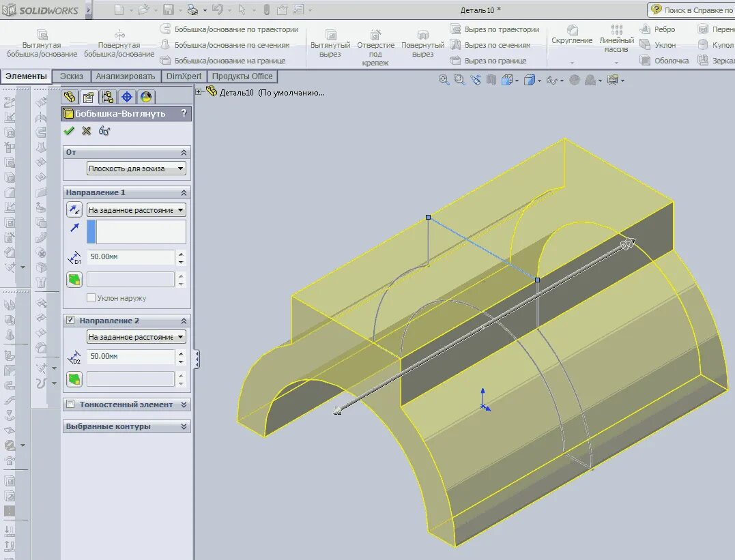Select the Shell (Оболочка) tool
The width and height of the screenshot is (735, 560).
(664, 61)
